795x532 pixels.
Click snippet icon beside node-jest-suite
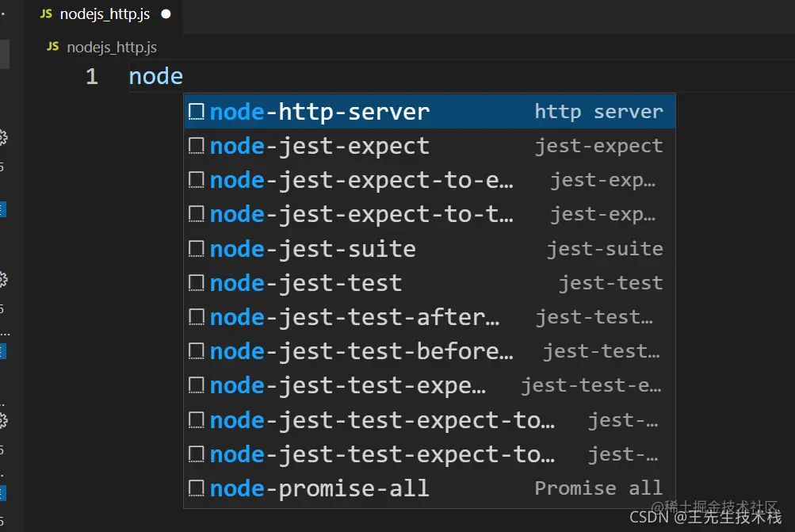197,248
